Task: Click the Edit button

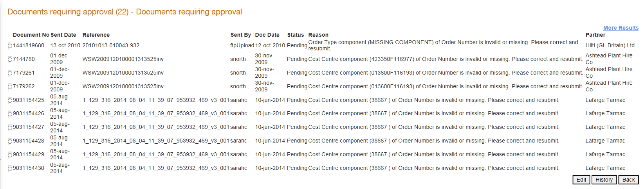Action: 581,180
